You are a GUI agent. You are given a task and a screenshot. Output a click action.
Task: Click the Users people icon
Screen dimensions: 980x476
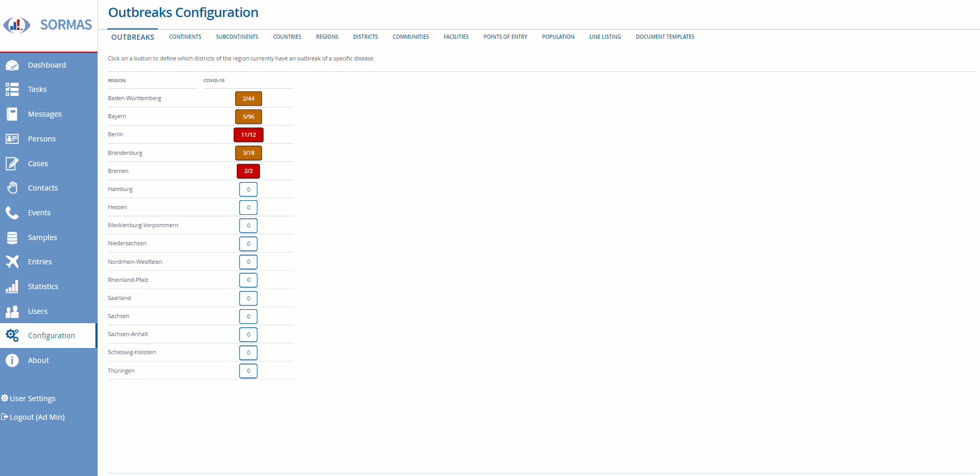pyautogui.click(x=12, y=311)
